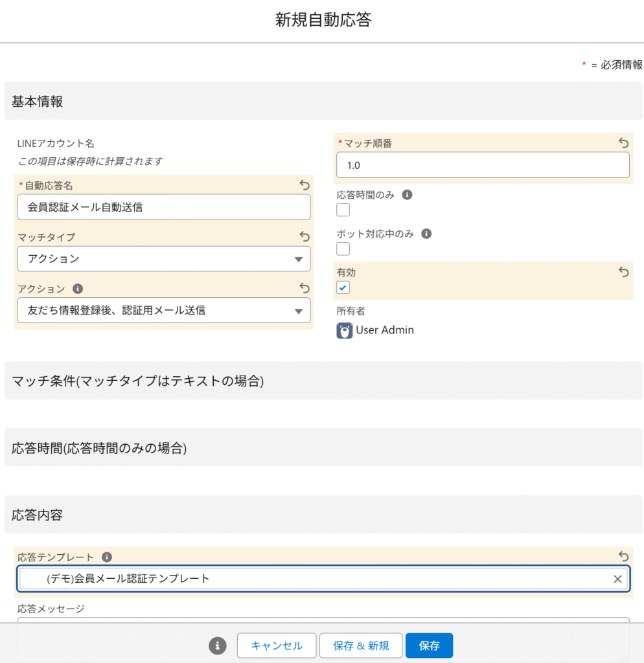Enable the 応答時間のみ checkbox
Screen dimensions: 644x663
[x=343, y=210]
